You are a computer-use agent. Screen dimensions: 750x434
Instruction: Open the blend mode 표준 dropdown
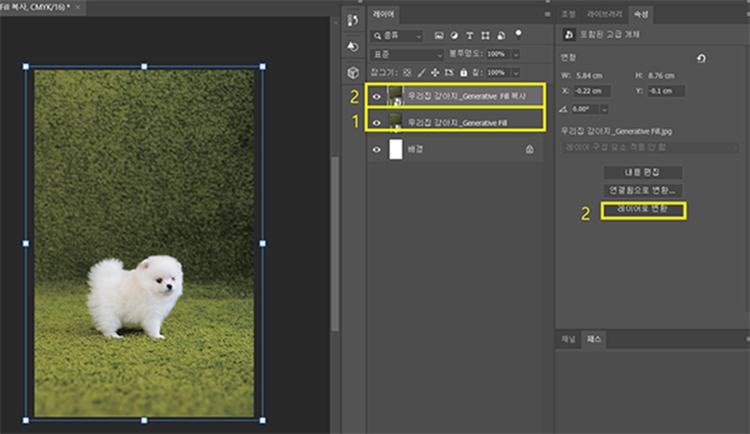(x=406, y=53)
